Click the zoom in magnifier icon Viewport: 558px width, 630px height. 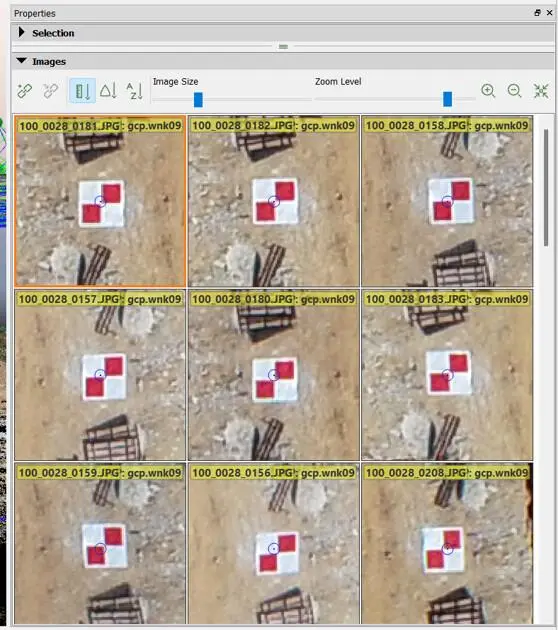(x=488, y=90)
